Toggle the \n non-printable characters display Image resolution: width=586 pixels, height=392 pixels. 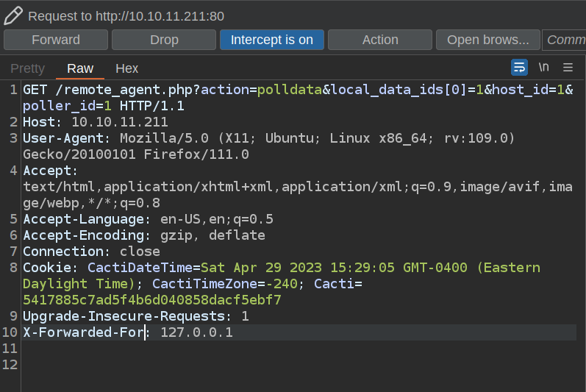[x=543, y=68]
